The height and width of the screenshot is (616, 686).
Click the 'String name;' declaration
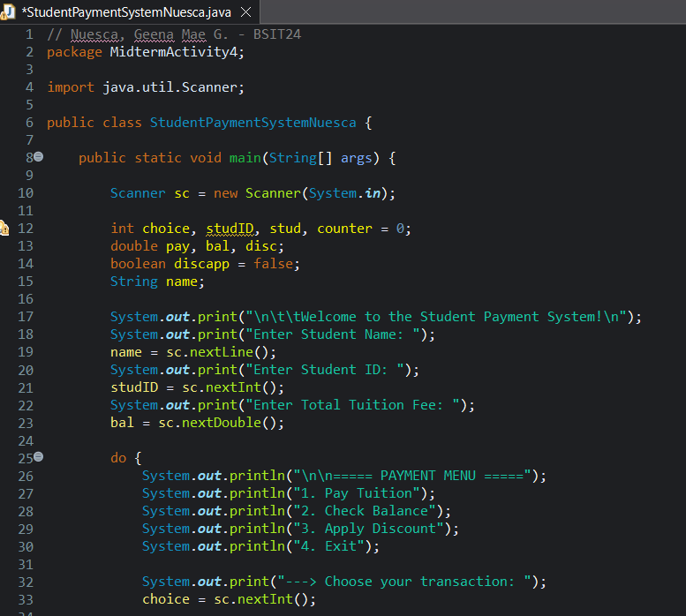click(x=157, y=282)
